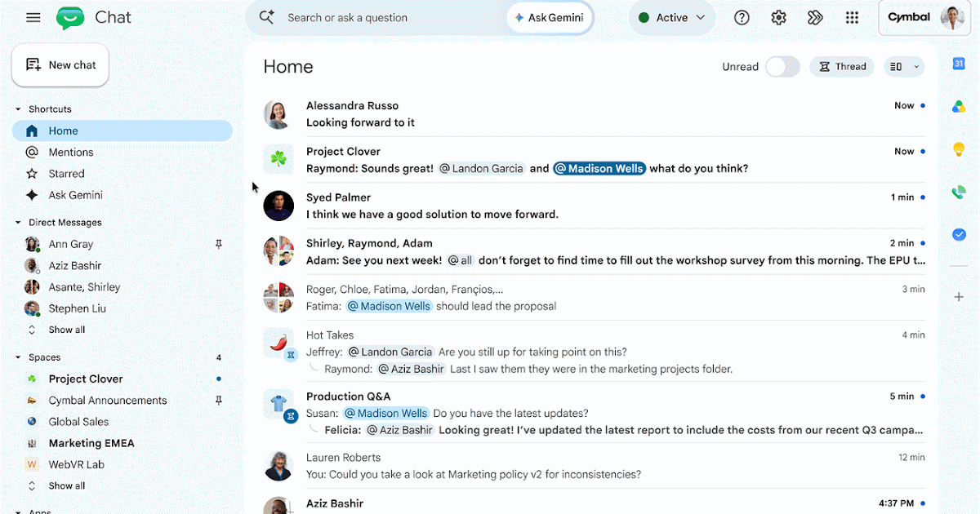The width and height of the screenshot is (980, 514).
Task: Open Google Calendar in the side panel
Action: point(959,64)
